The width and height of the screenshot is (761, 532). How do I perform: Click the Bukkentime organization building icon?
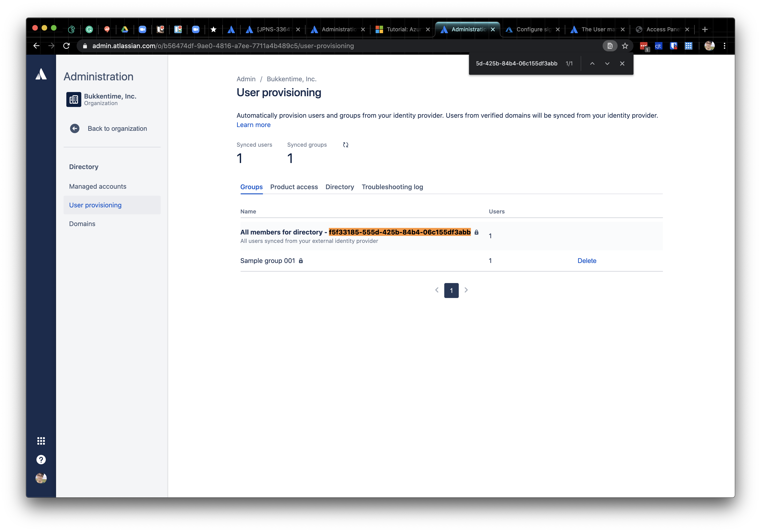(74, 99)
